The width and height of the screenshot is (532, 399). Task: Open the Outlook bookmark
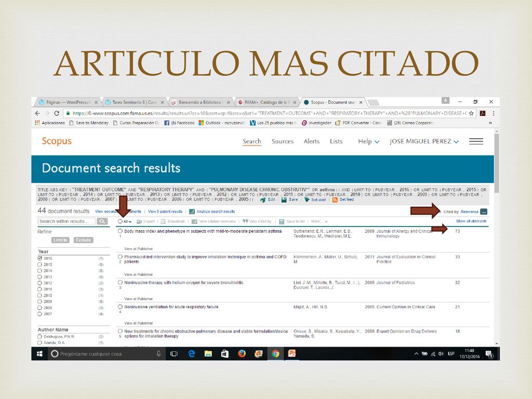click(221, 123)
